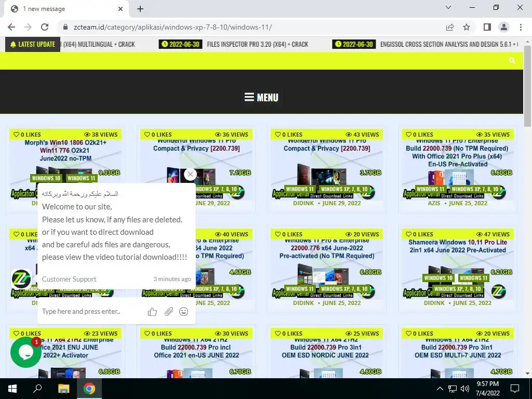This screenshot has width=532, height=399.
Task: Open Engissol Cross Section Analysis ticker link
Action: click(449, 45)
